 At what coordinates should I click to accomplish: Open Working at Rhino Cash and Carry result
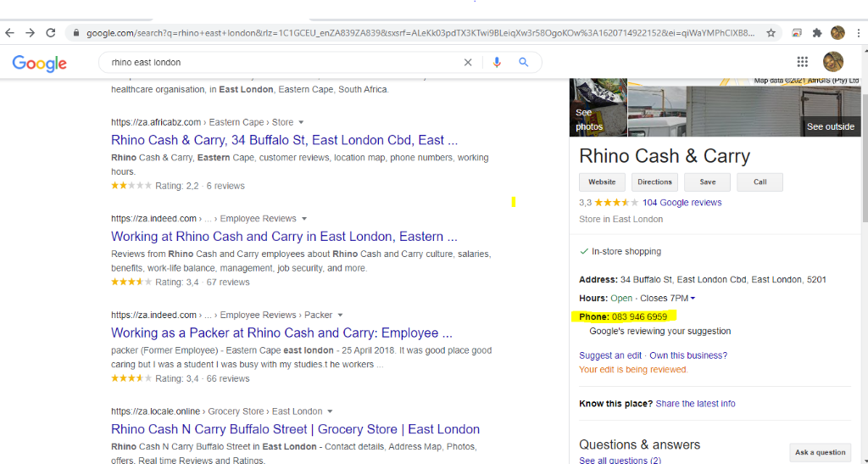284,237
